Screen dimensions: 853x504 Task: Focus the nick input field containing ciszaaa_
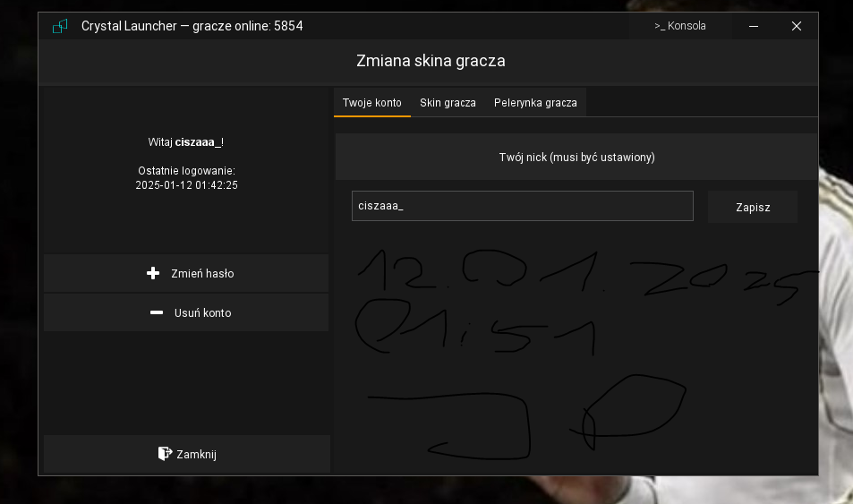click(x=522, y=206)
